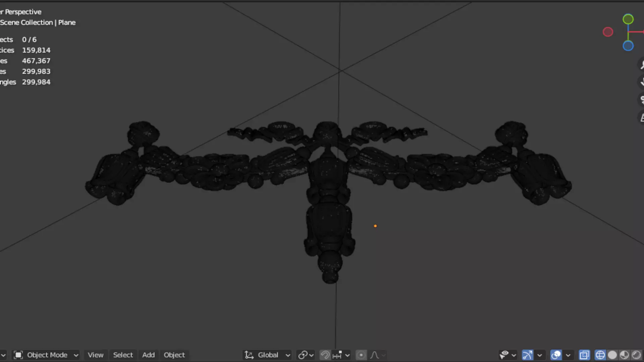Image resolution: width=644 pixels, height=362 pixels.
Task: Open the View menu
Action: [x=96, y=355]
